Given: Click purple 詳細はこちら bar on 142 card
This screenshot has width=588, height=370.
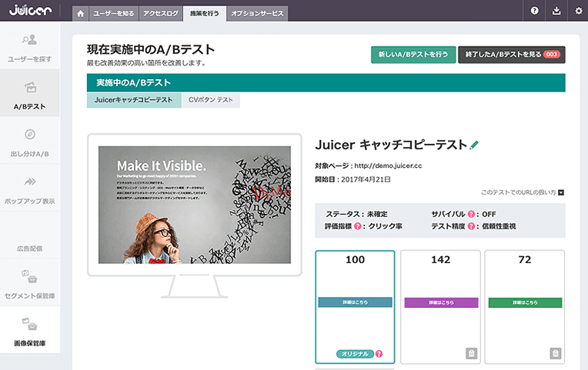Looking at the screenshot, I should [x=439, y=302].
